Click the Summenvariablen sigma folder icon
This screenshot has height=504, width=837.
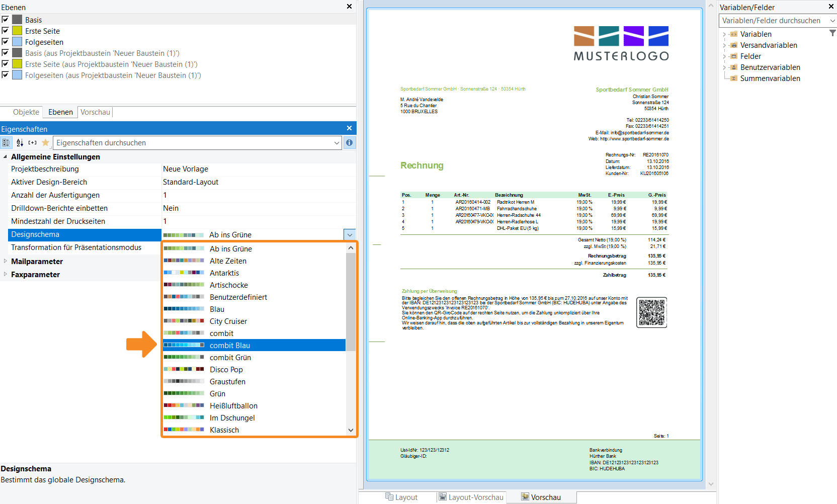[734, 78]
